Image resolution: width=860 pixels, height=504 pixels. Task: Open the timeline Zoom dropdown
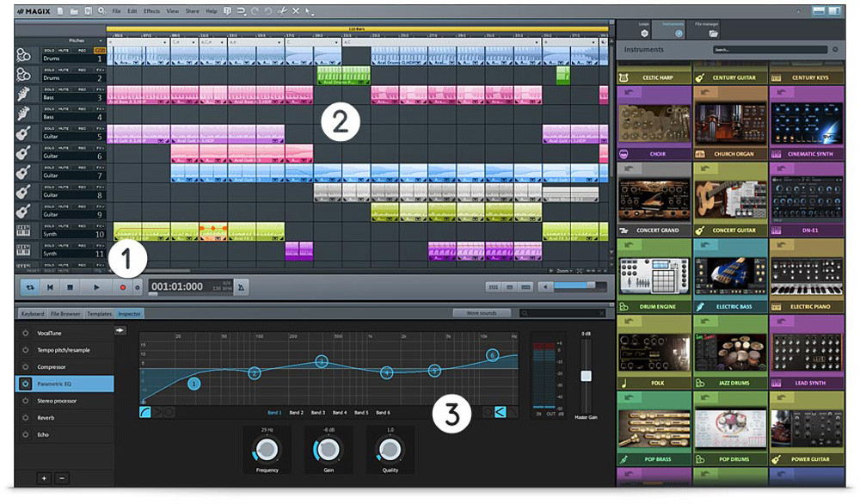point(566,271)
